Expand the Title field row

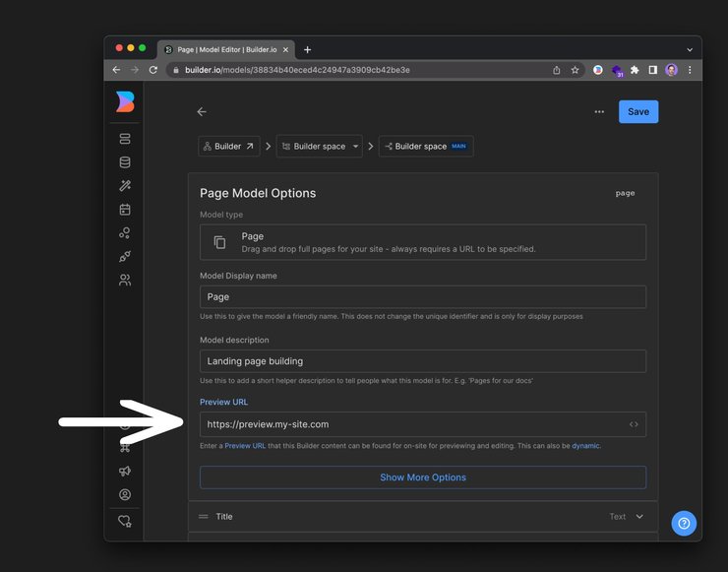click(639, 516)
